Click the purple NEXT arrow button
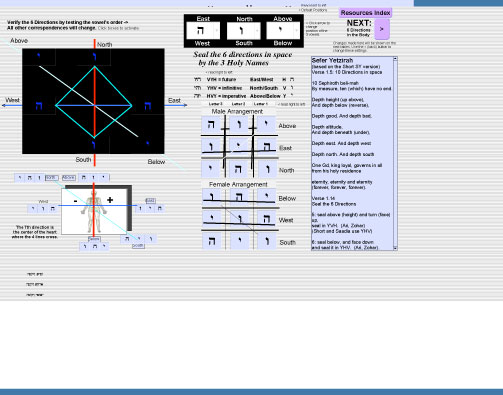 point(382,29)
